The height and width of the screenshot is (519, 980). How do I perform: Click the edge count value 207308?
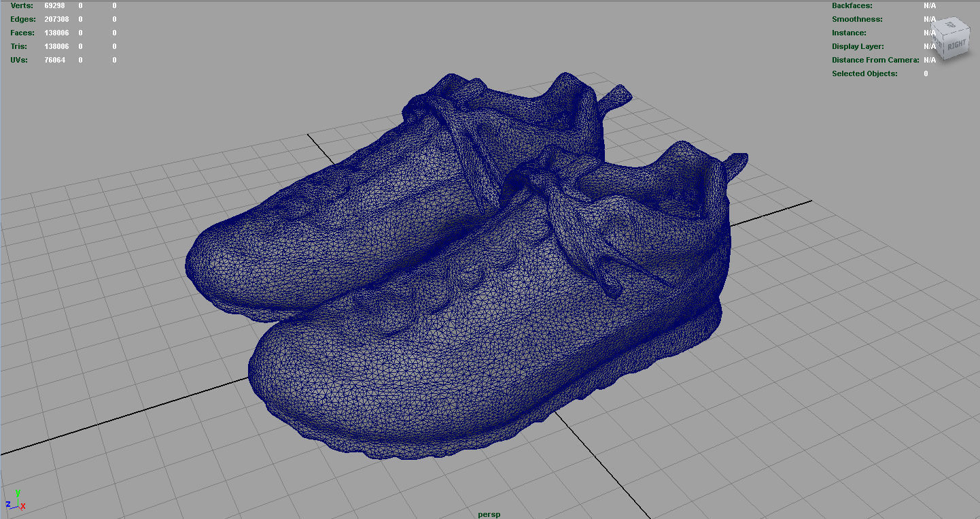coord(56,19)
